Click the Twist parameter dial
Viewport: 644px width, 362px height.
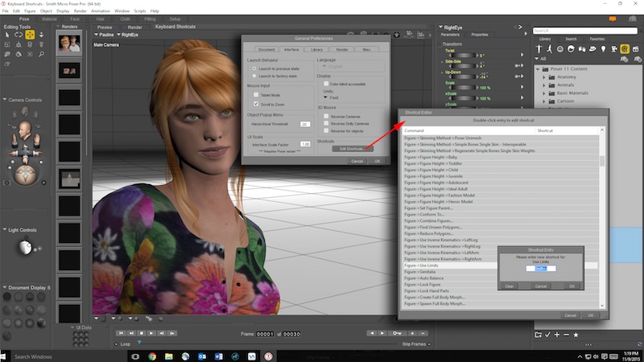462,55
